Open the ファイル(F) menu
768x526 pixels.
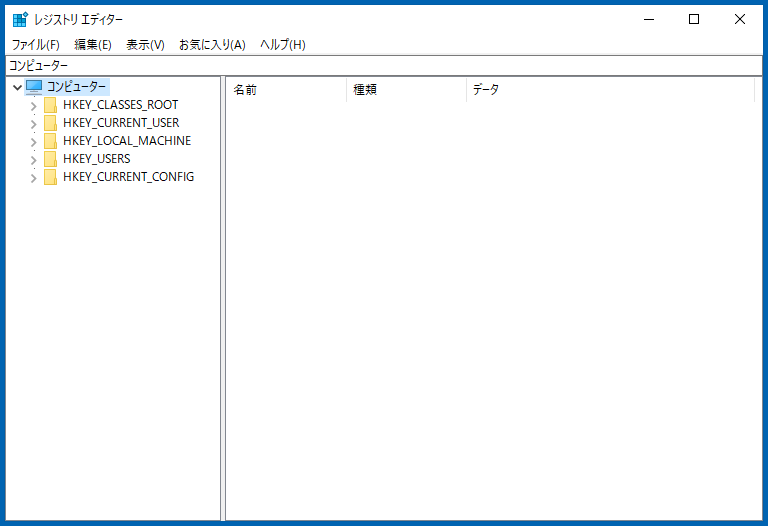point(36,45)
